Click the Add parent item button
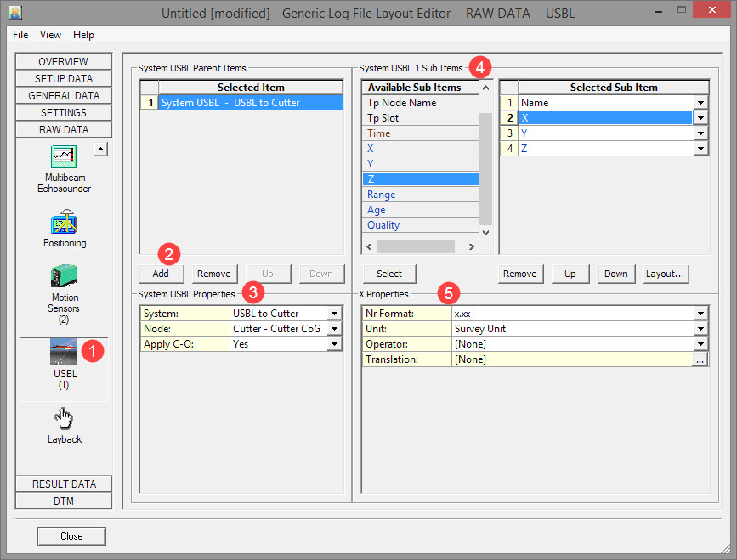Viewport: 737px width, 560px height. [x=161, y=274]
